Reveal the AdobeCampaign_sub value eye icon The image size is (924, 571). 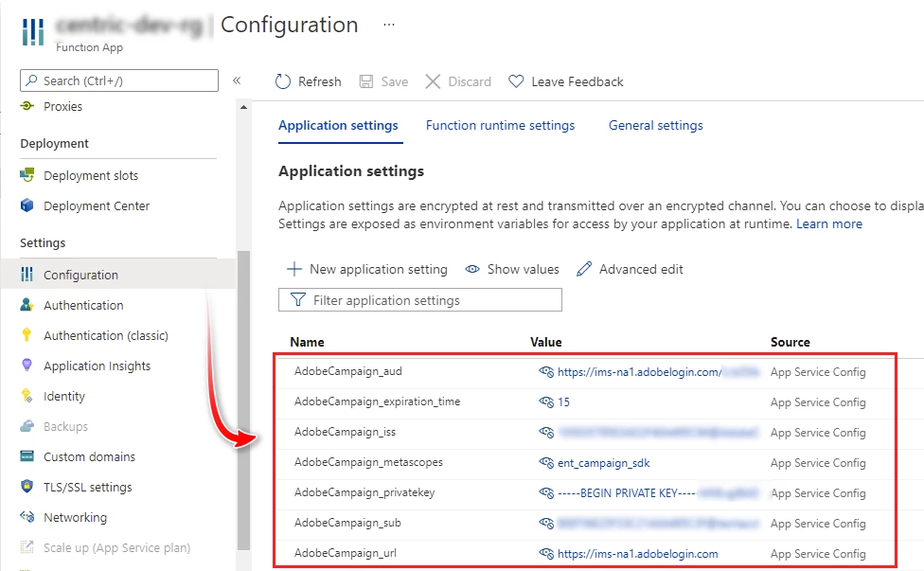click(546, 524)
